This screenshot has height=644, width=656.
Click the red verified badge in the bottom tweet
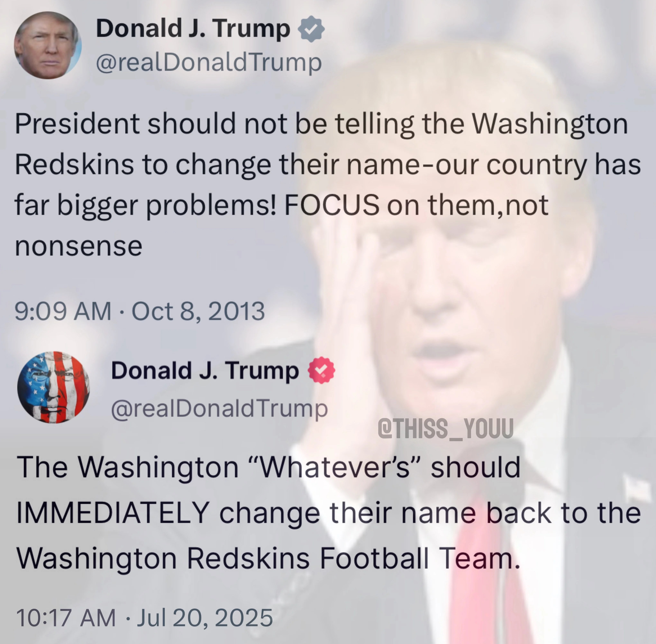[321, 370]
